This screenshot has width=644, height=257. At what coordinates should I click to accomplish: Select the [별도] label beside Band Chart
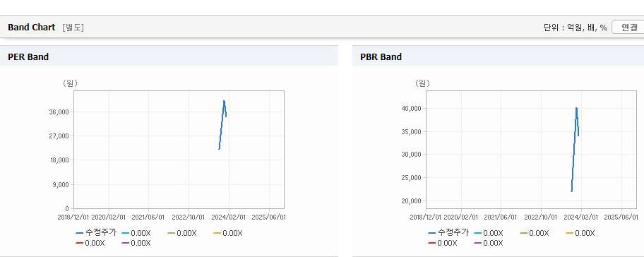click(73, 28)
